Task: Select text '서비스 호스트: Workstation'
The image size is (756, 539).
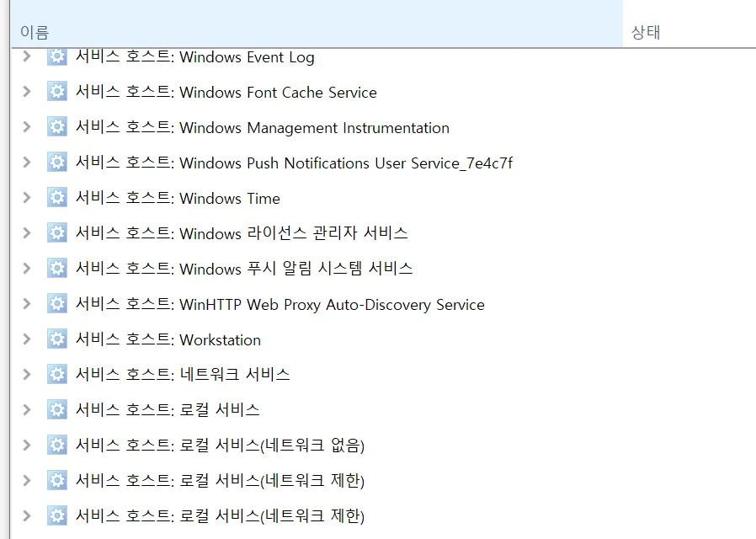Action: [168, 339]
